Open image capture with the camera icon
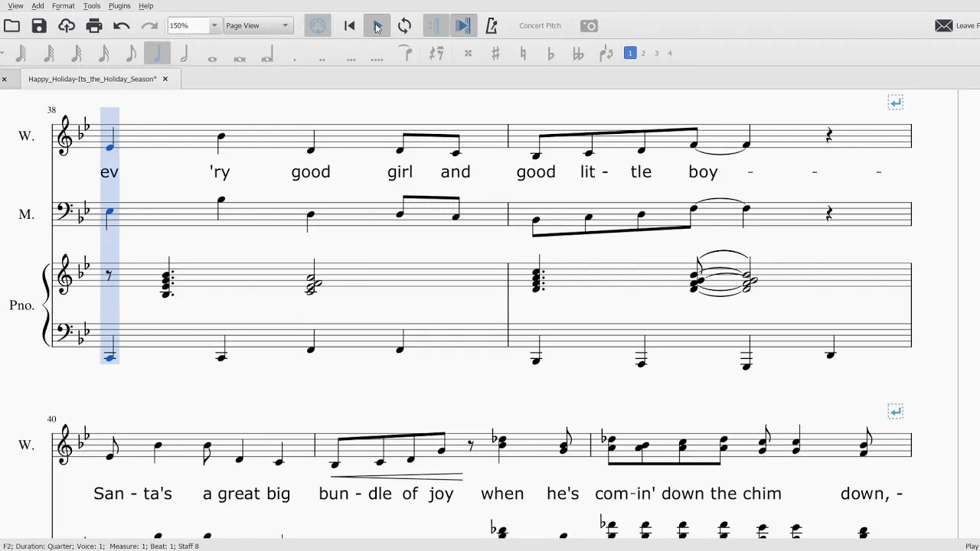 coord(589,26)
